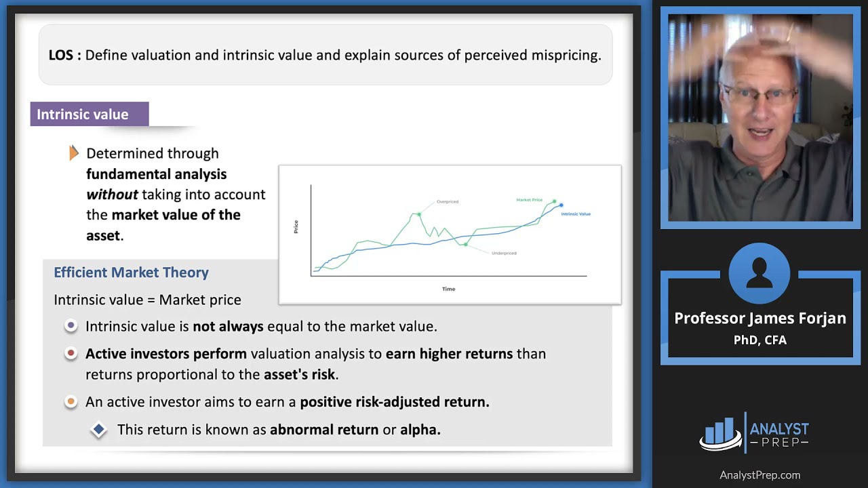
Task: Click the green Underpriced point on the chart
Action: click(466, 244)
